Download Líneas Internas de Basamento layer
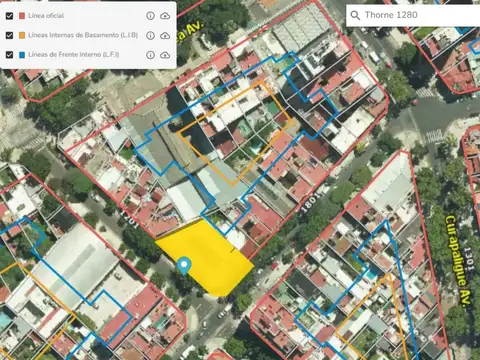Image resolution: width=480 pixels, height=360 pixels. tap(165, 35)
